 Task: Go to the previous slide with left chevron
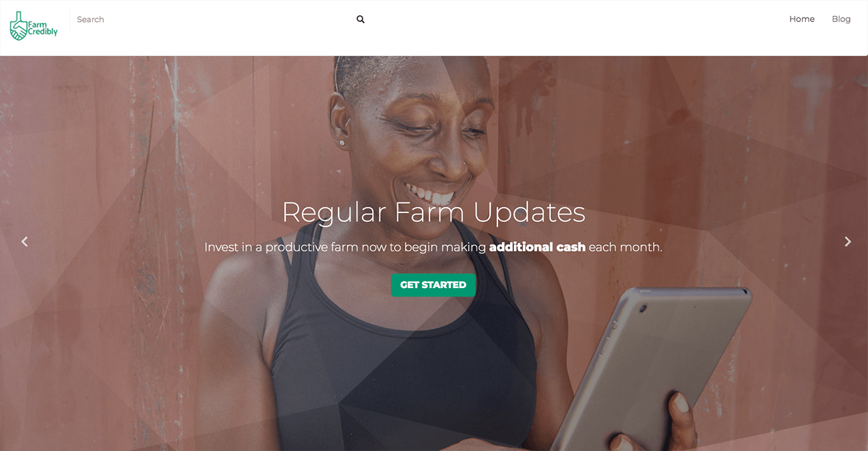pos(25,242)
